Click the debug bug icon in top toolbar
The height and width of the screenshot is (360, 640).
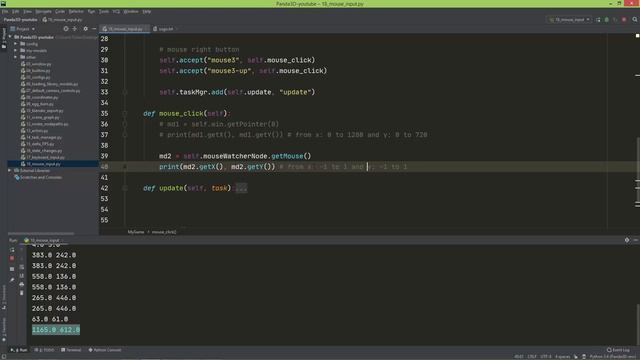(607, 20)
